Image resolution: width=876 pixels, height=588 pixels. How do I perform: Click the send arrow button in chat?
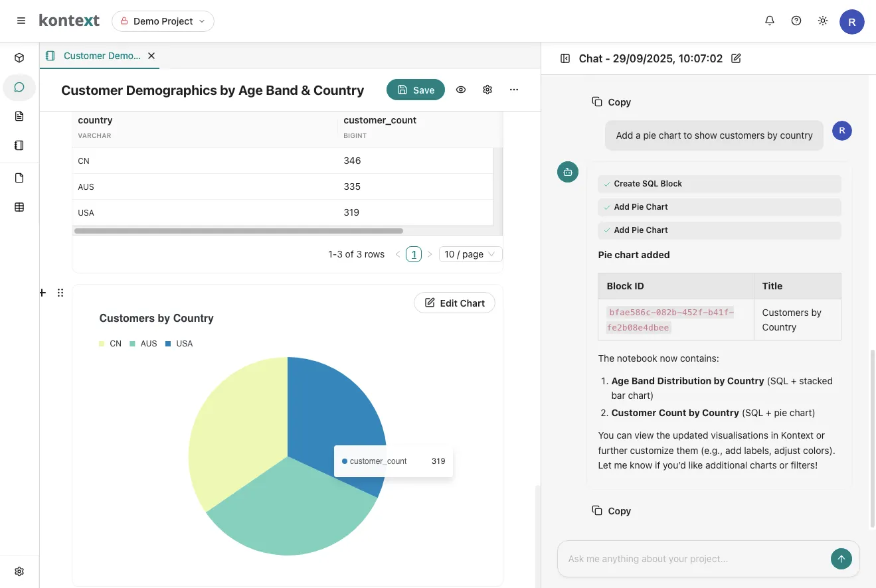[x=841, y=559]
